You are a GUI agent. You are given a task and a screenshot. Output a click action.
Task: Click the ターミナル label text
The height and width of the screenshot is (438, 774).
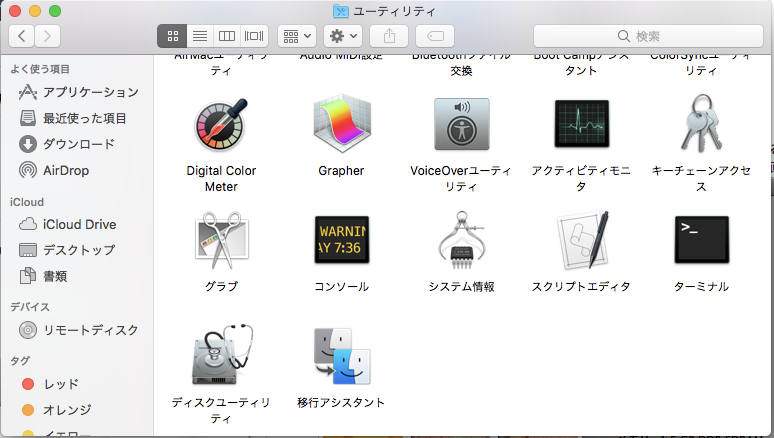point(701,287)
